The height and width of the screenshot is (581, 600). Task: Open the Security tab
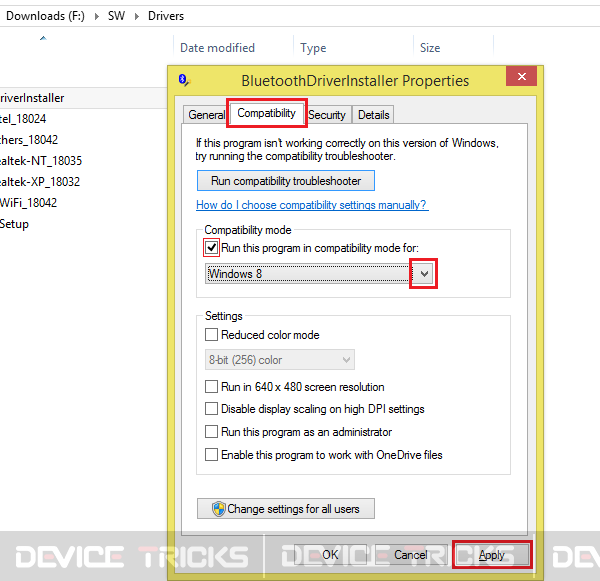click(327, 115)
